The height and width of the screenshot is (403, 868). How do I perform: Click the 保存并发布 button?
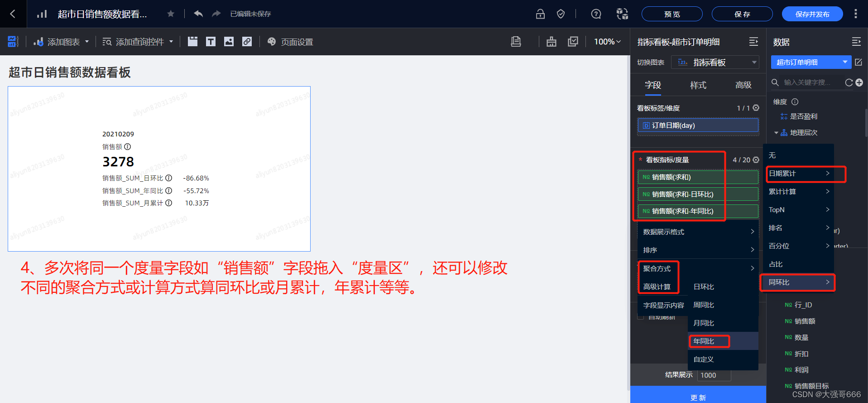point(812,14)
